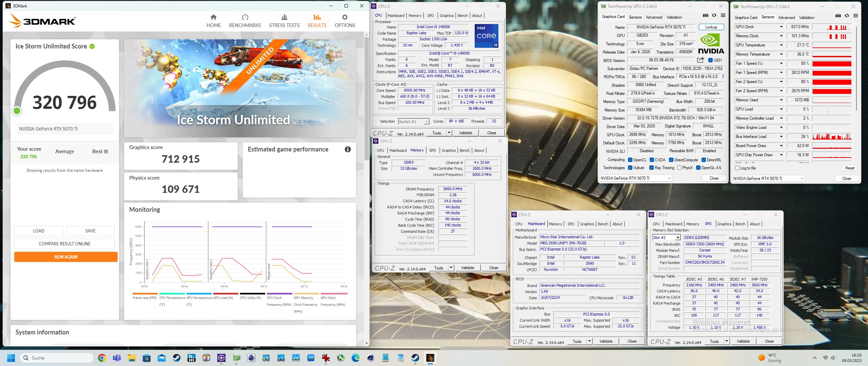
Task: Open File Explorer from the taskbar
Action: click(x=132, y=358)
